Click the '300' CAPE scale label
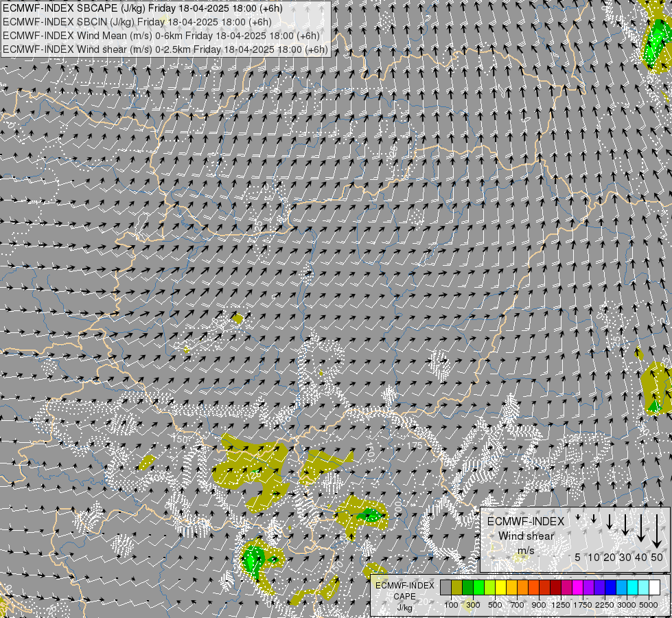The image size is (672, 618). (473, 605)
